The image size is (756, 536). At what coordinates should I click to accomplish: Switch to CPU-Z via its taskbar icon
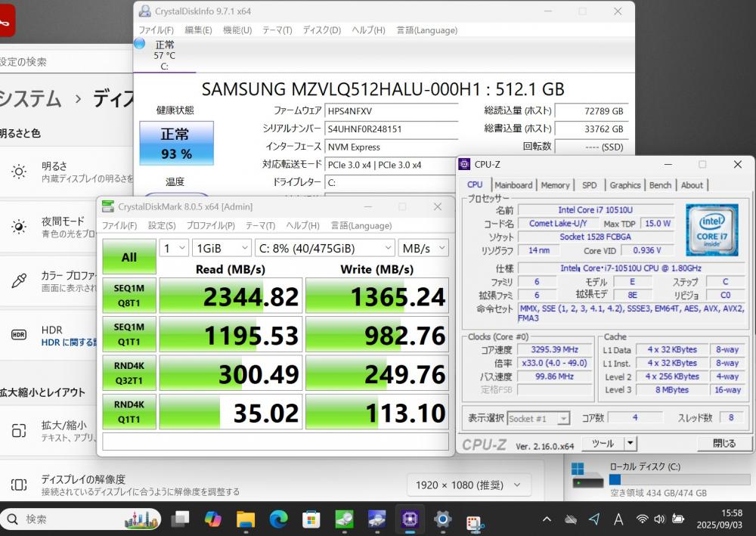[x=410, y=519]
